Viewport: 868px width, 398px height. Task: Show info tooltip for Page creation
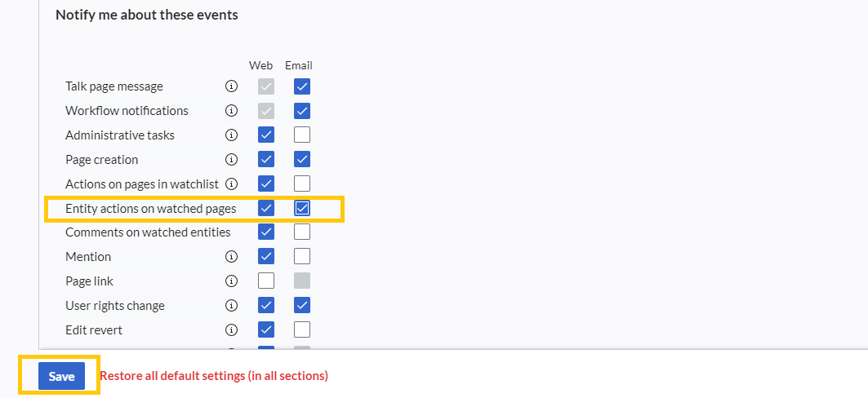pyautogui.click(x=231, y=159)
